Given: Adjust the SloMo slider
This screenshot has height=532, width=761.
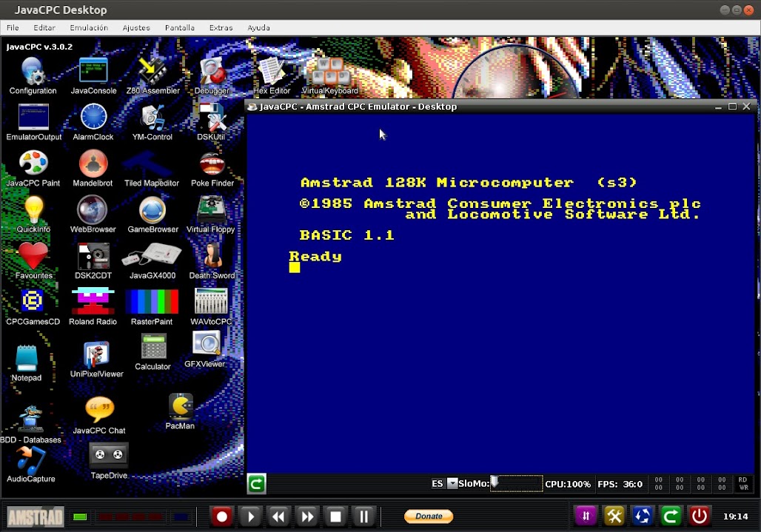Looking at the screenshot, I should tap(516, 483).
